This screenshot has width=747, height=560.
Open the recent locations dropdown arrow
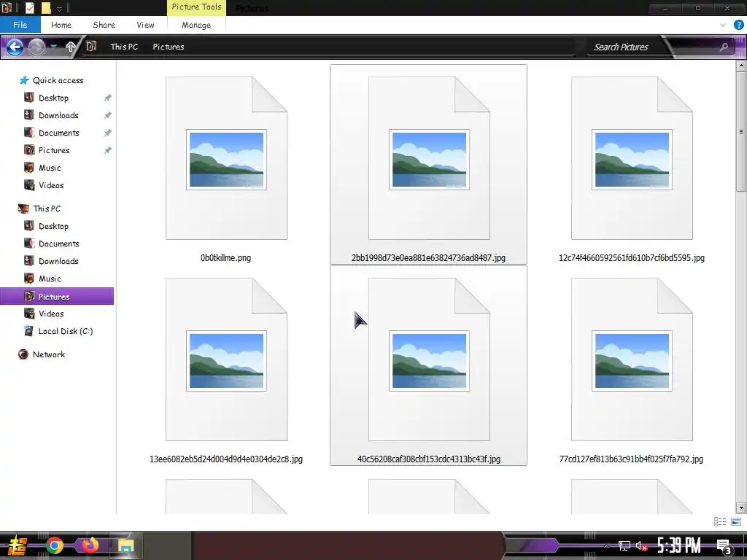(x=54, y=46)
